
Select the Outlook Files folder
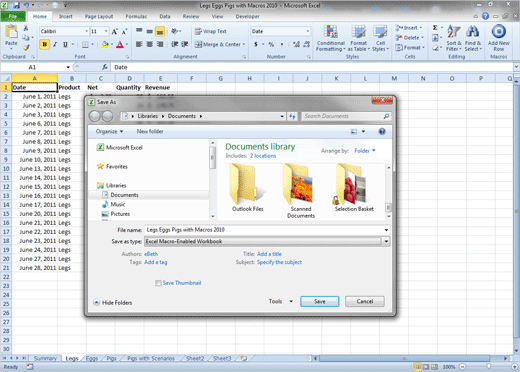coord(248,188)
